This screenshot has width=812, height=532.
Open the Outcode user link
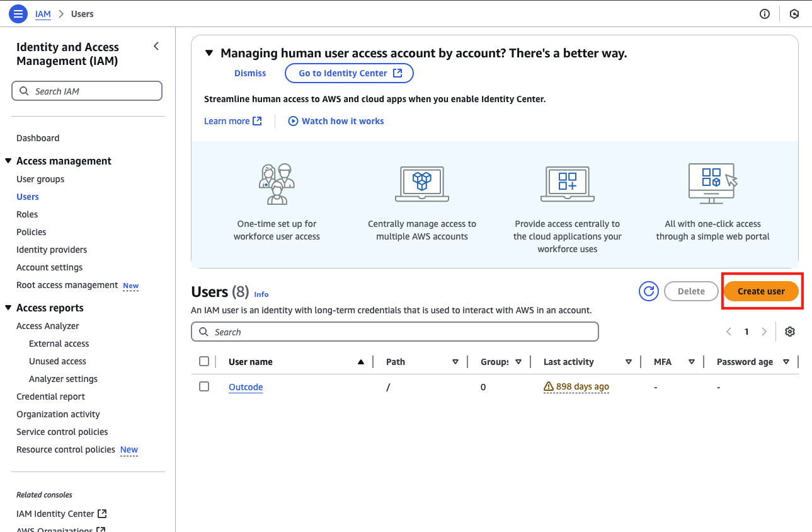(x=246, y=387)
